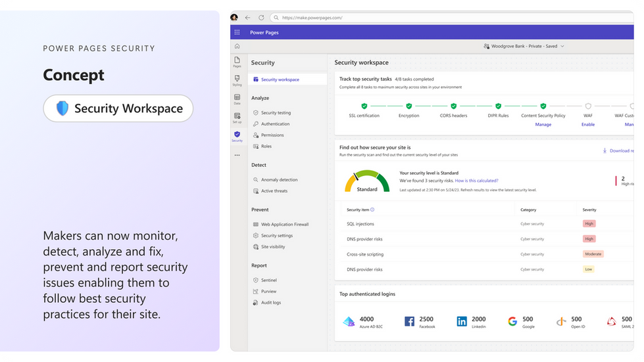Click the SSL certification green check
This screenshot has height=362, width=644.
coord(364,106)
